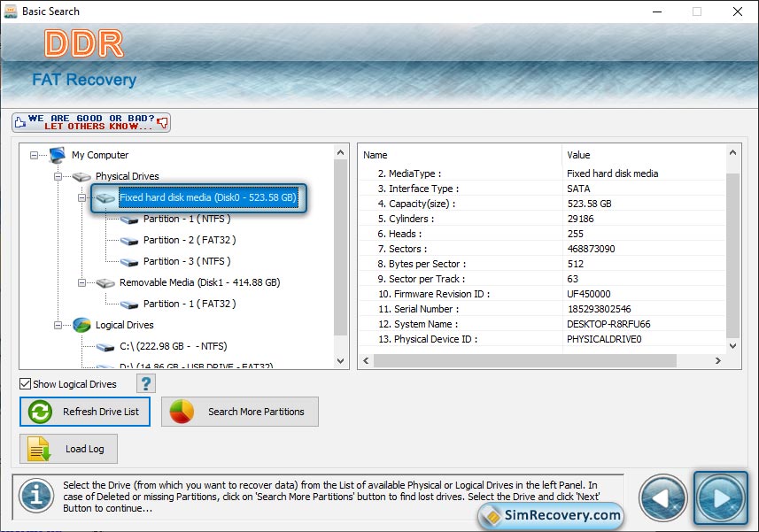Click Partition - 3 (NTFS) drive icon
This screenshot has width=759, height=532.
coord(129,262)
